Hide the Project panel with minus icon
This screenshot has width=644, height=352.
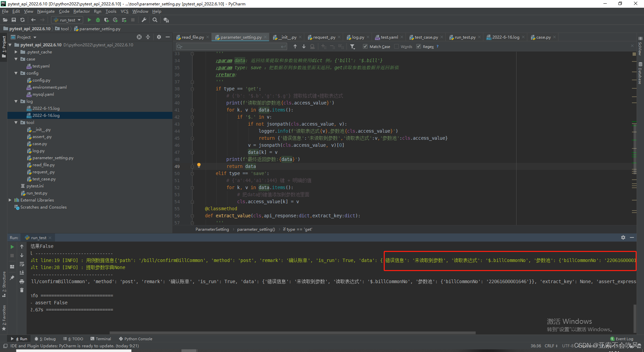pos(168,37)
